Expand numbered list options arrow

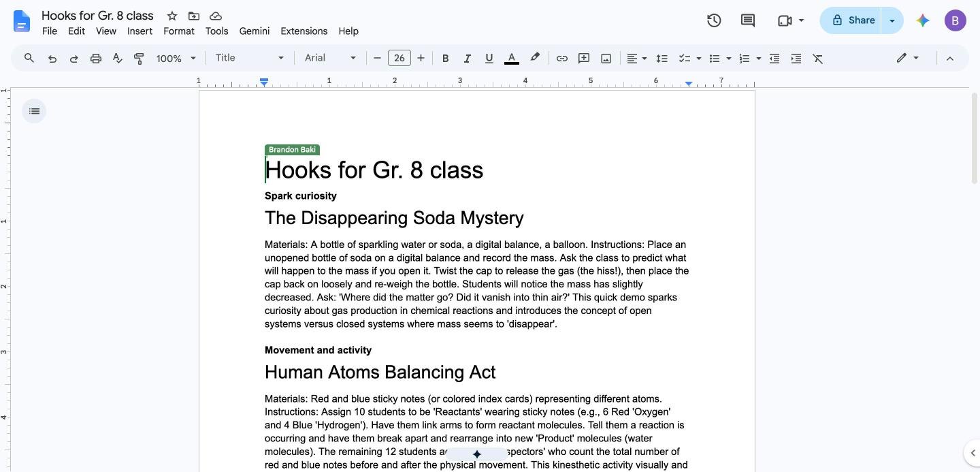tap(759, 59)
